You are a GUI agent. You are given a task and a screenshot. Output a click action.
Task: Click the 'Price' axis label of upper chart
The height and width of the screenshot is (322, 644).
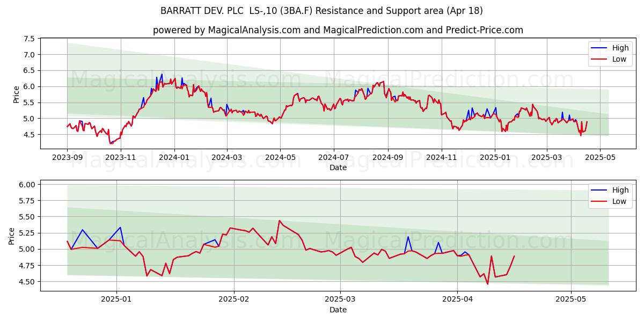click(16, 94)
